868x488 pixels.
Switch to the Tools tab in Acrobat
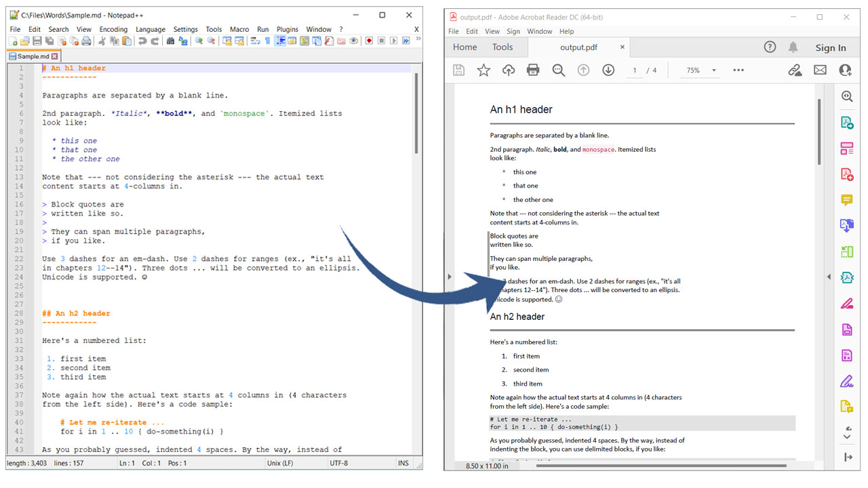[502, 47]
